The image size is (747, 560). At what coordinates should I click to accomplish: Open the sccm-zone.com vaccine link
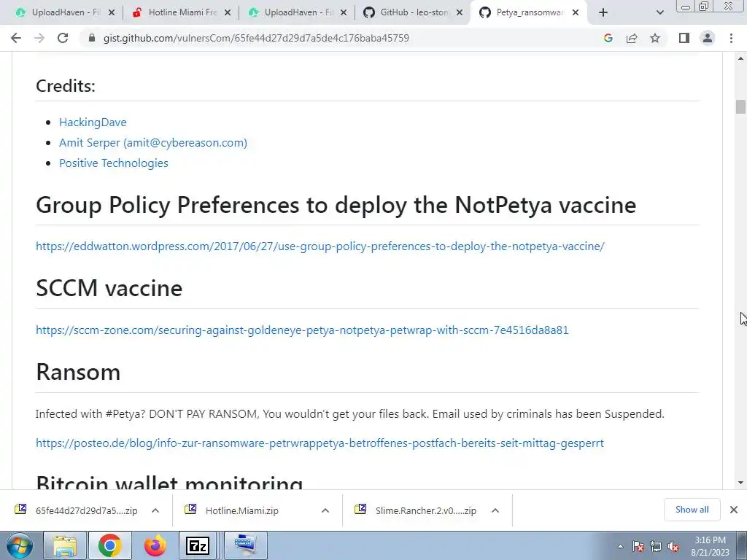point(302,330)
